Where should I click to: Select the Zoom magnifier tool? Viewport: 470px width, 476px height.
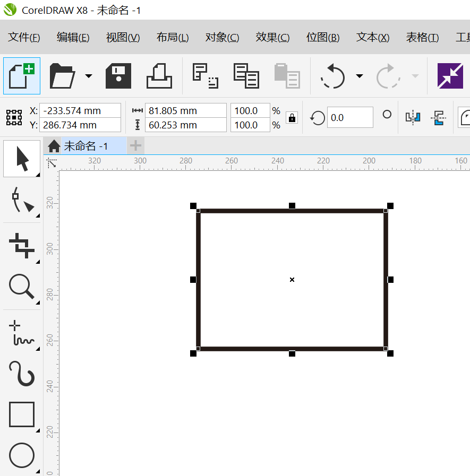click(x=22, y=287)
